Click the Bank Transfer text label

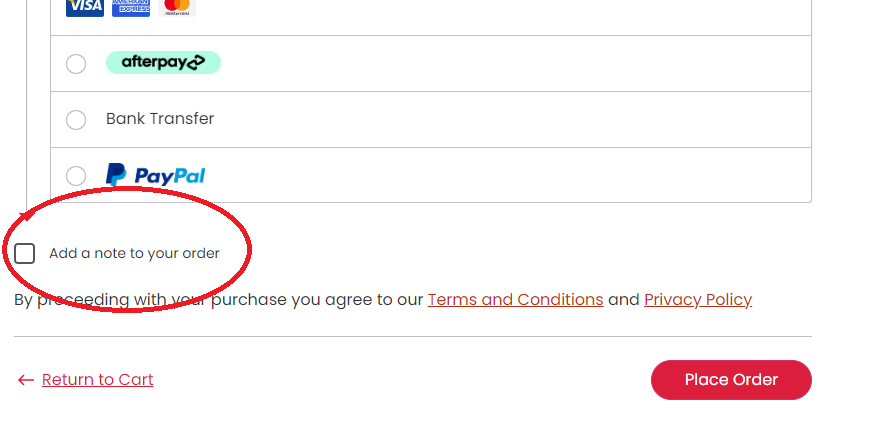160,118
